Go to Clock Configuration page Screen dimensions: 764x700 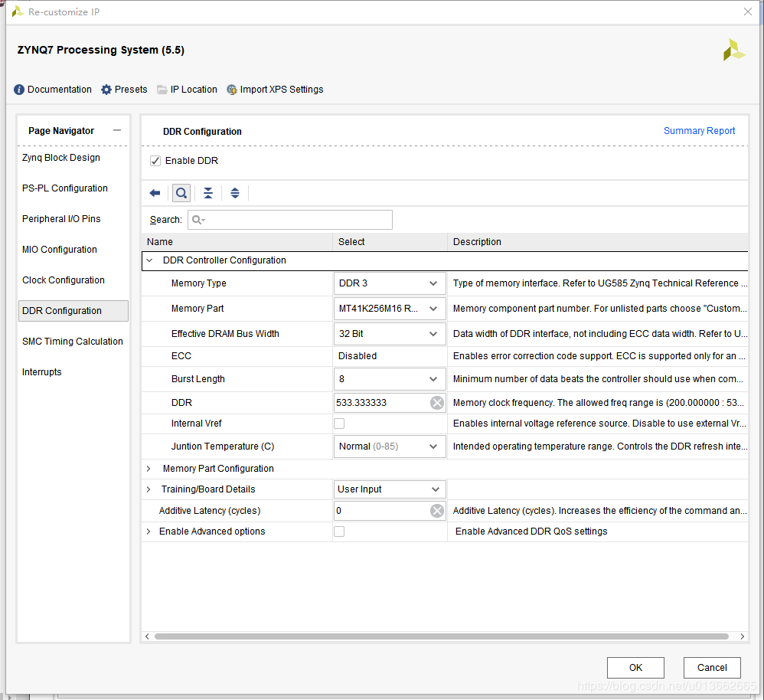coord(64,280)
